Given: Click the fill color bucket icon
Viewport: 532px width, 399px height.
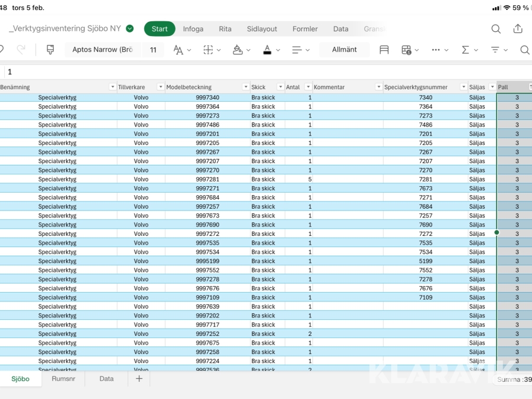Looking at the screenshot, I should [238, 50].
